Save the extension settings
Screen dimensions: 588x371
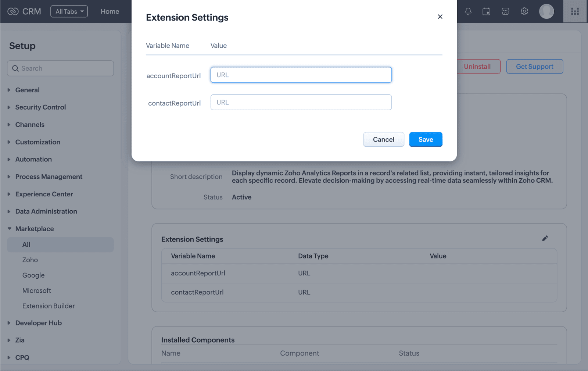tap(426, 139)
